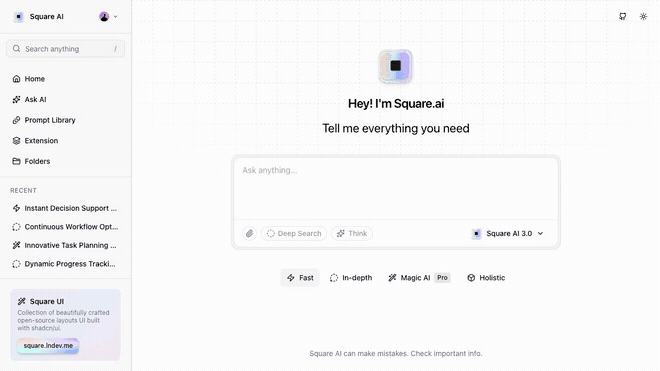Click the Folders folder icon
The height and width of the screenshot is (371, 660).
coord(16,161)
